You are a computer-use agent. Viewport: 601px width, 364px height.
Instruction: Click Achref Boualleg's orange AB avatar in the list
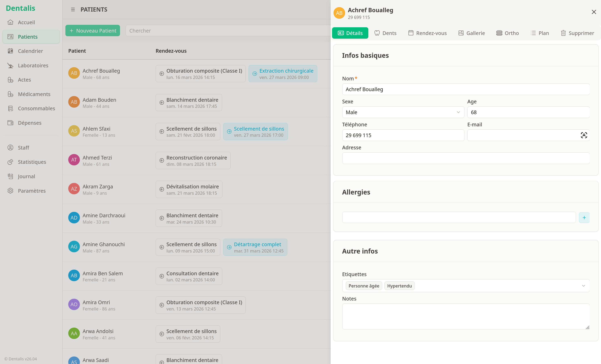click(x=74, y=73)
